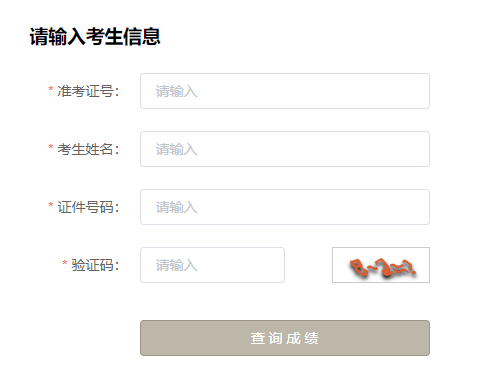This screenshot has width=493, height=377.
Task: Click the red asterisk before 验证码
Action: [x=65, y=263]
